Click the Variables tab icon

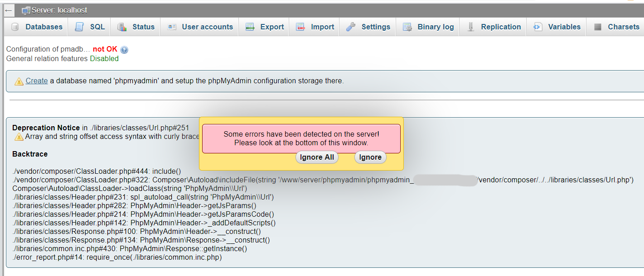(537, 27)
